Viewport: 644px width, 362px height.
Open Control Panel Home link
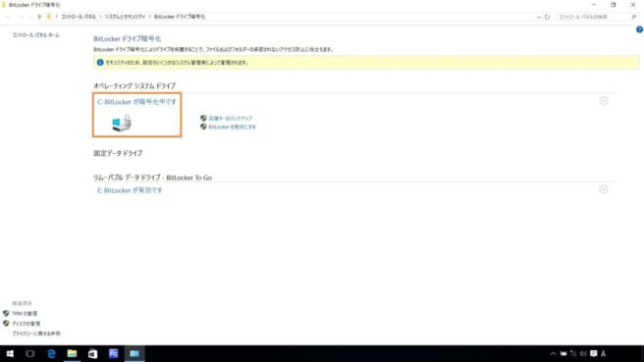[x=35, y=35]
